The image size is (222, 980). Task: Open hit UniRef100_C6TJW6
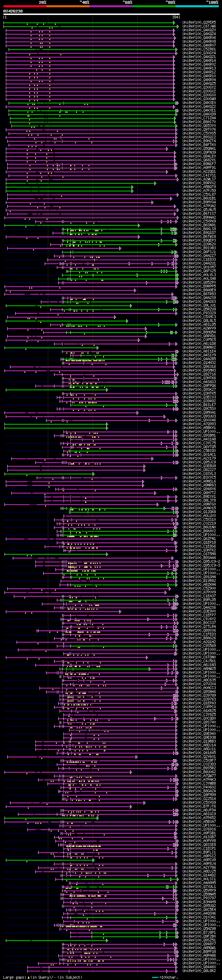click(199, 26)
